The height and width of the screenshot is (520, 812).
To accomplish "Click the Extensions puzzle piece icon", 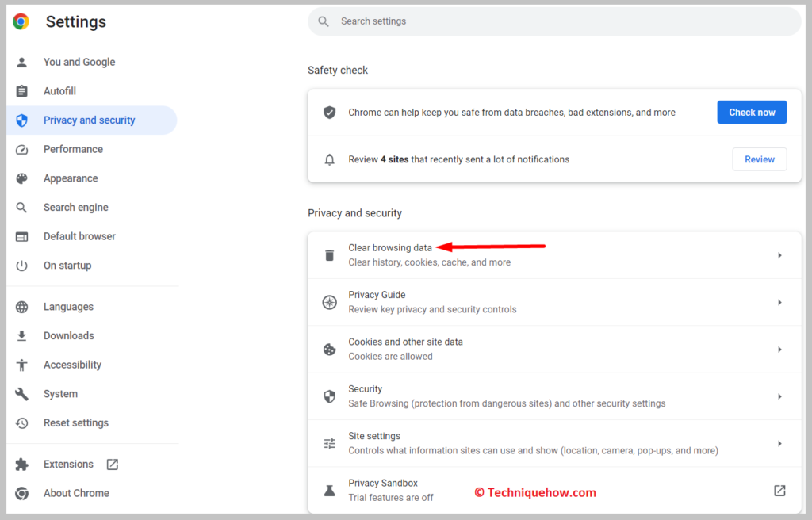I will [x=21, y=464].
